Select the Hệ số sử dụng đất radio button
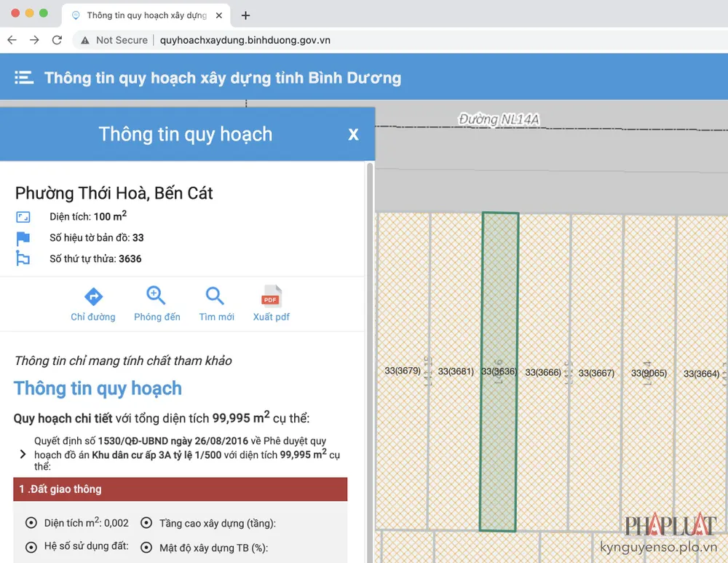 31,547
